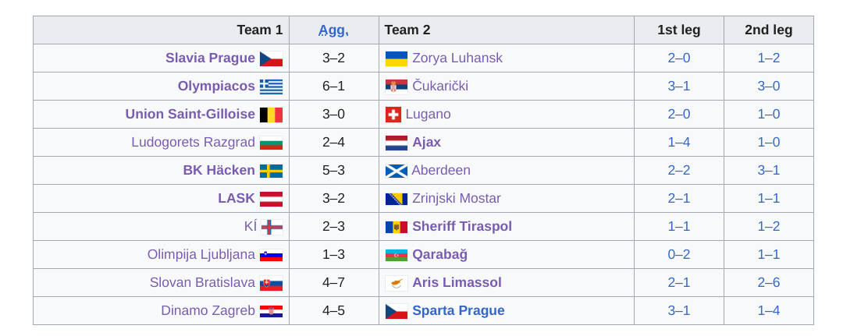Open the Union Saint-Gilloise link
The height and width of the screenshot is (336, 868).
(x=190, y=114)
